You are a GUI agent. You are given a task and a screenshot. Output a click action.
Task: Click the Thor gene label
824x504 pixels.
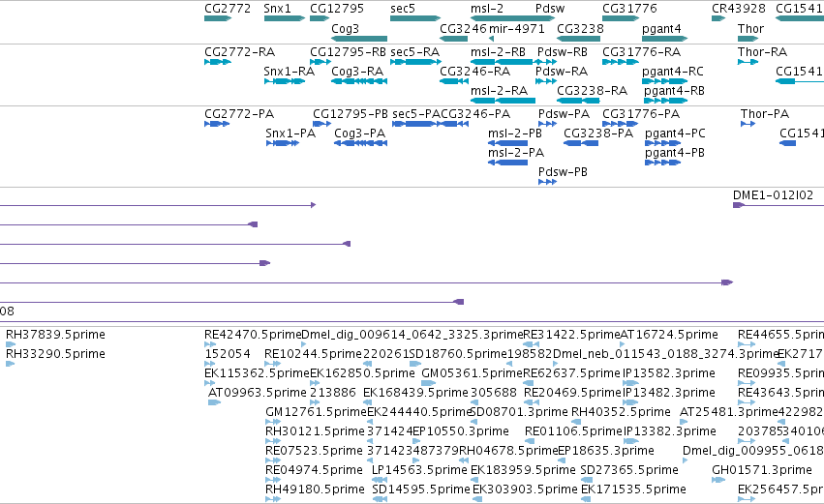pos(750,28)
